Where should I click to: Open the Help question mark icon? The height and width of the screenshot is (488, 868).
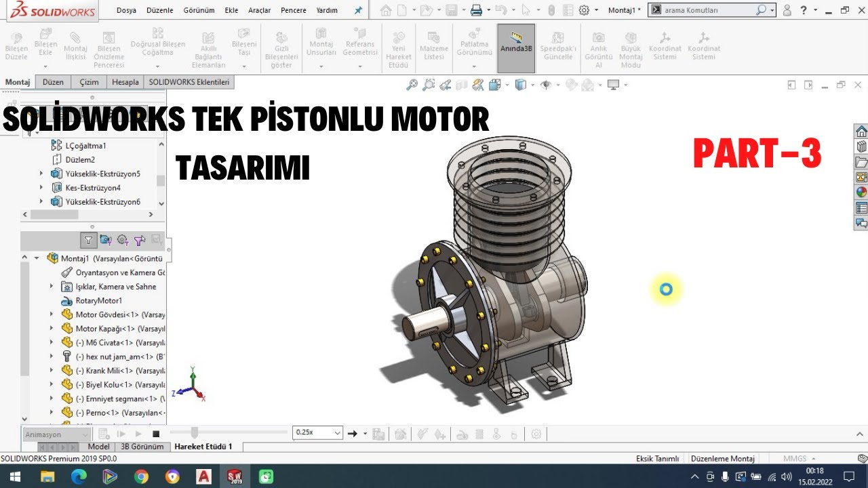coord(804,10)
